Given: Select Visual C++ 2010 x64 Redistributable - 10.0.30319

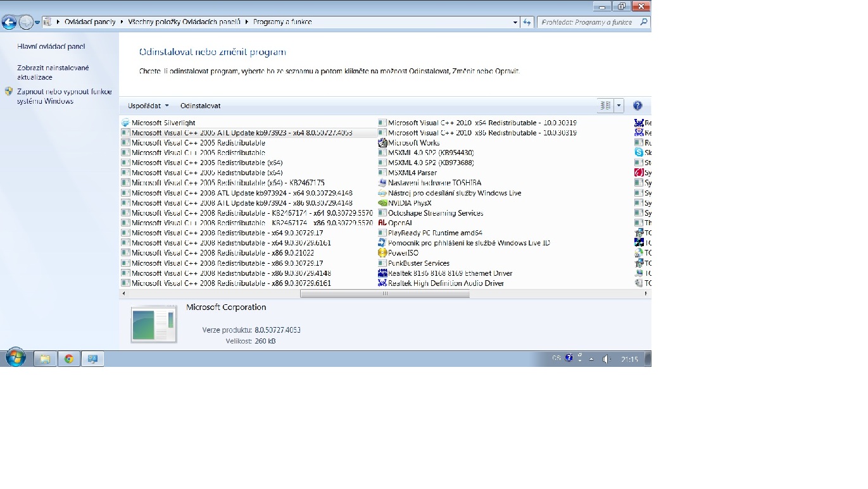Looking at the screenshot, I should click(477, 123).
